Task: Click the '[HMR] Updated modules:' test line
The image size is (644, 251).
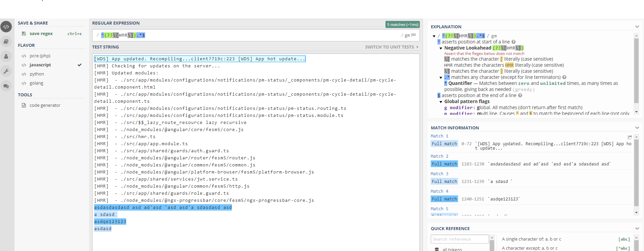Action: pos(126,73)
